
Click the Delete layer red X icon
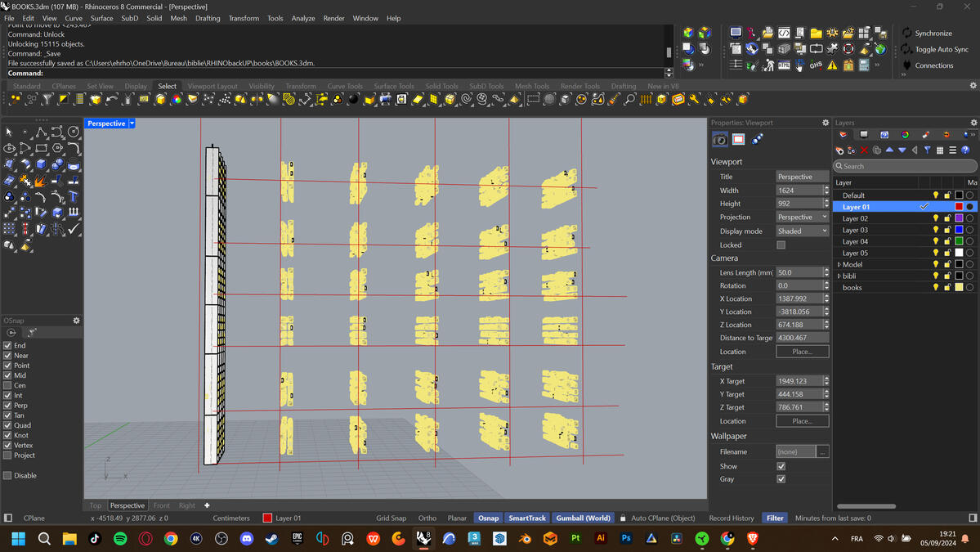tap(864, 150)
